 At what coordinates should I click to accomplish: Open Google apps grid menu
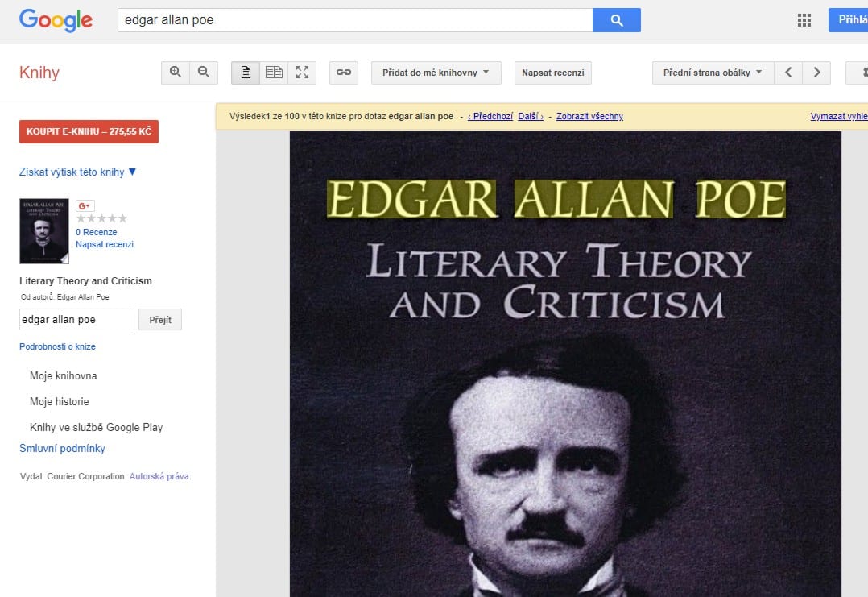tap(804, 20)
